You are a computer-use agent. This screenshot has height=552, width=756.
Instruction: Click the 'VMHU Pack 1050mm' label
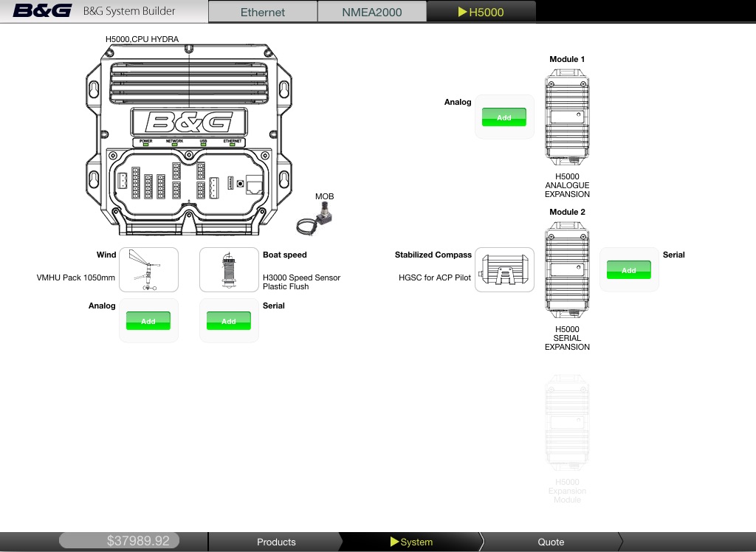click(x=76, y=277)
